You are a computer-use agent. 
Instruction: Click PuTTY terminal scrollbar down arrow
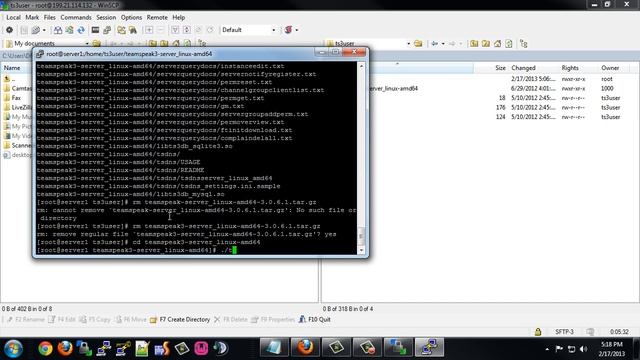click(x=361, y=250)
